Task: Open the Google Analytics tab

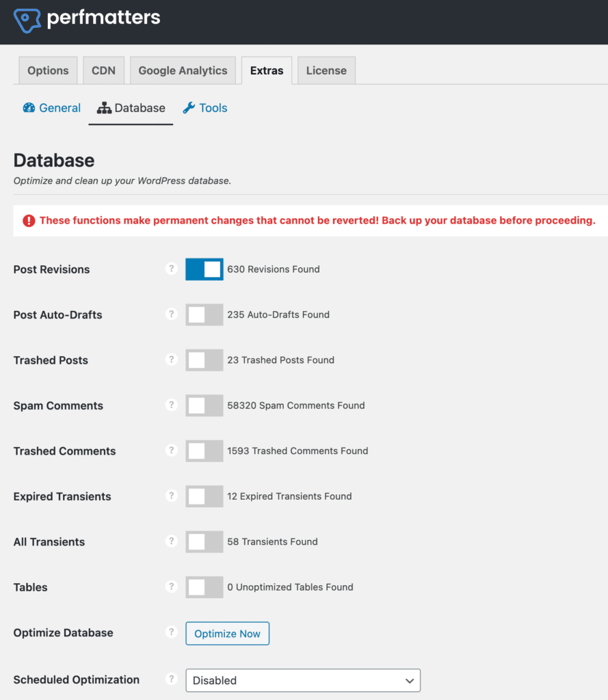Action: click(183, 70)
